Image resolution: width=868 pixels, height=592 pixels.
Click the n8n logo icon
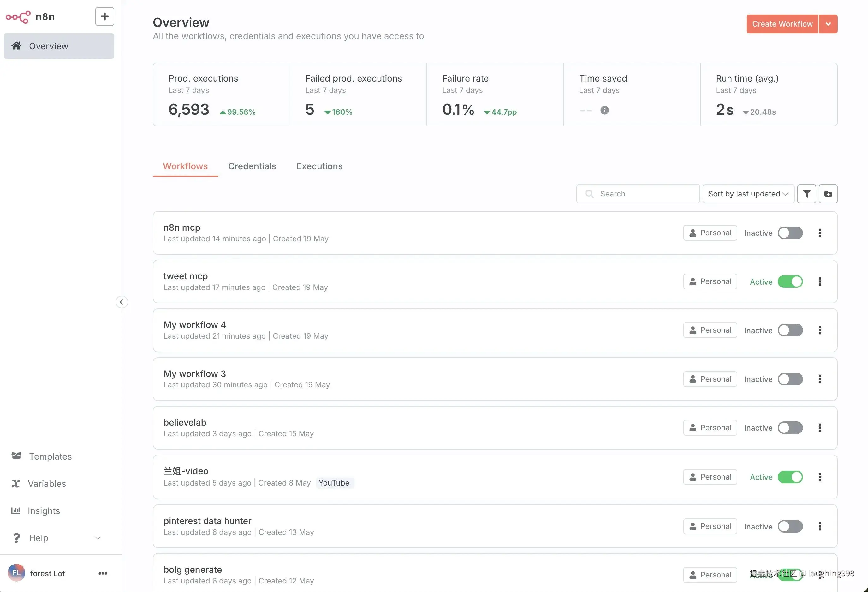tap(18, 17)
